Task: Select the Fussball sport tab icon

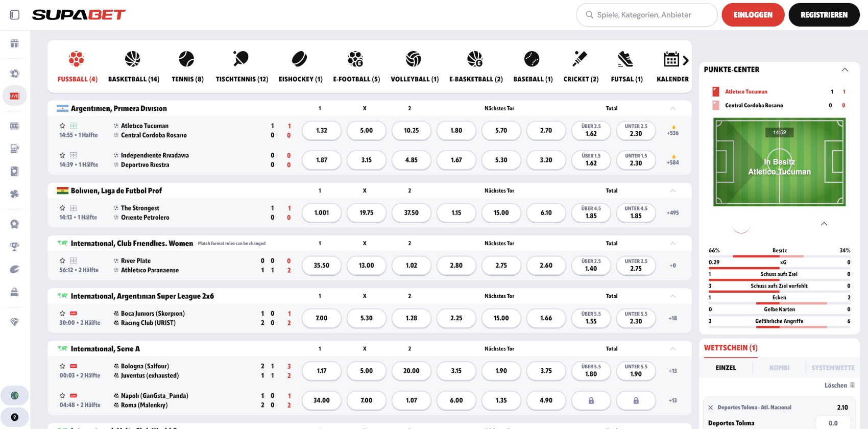Action: pyautogui.click(x=77, y=58)
